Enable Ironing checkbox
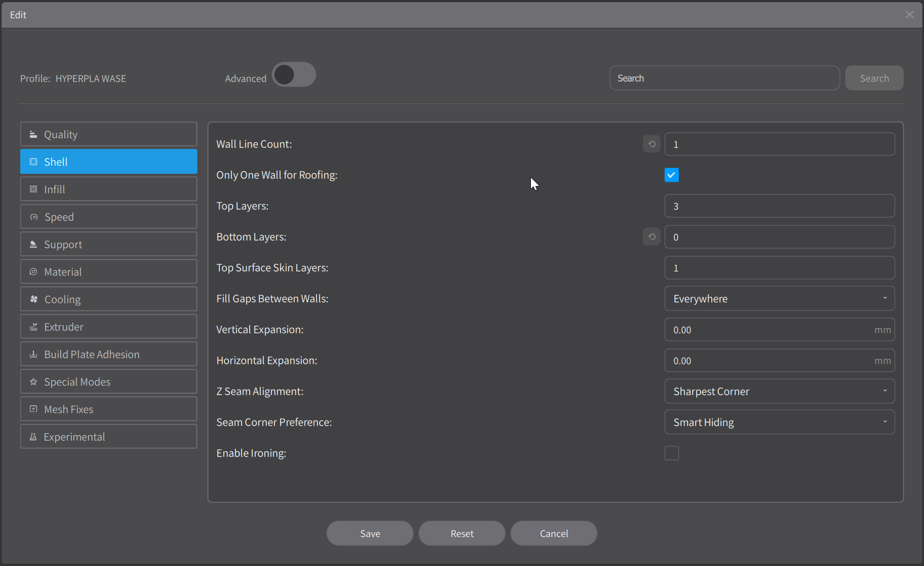 671,452
